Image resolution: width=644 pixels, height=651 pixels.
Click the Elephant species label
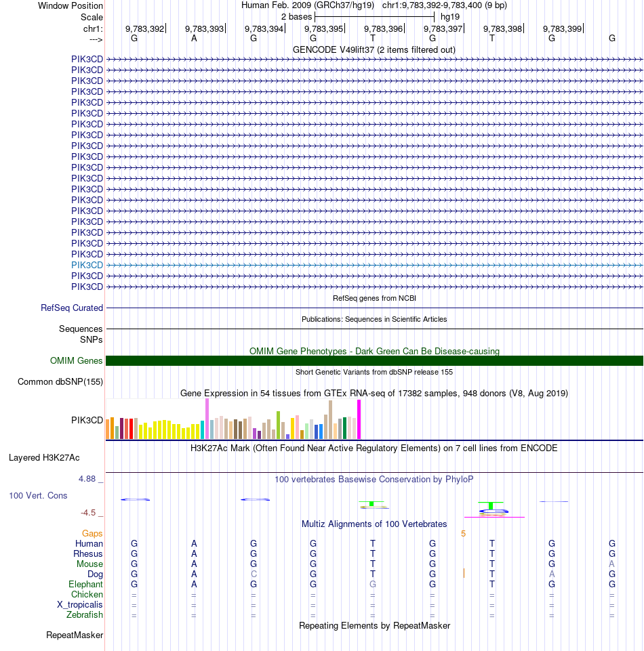(x=85, y=584)
